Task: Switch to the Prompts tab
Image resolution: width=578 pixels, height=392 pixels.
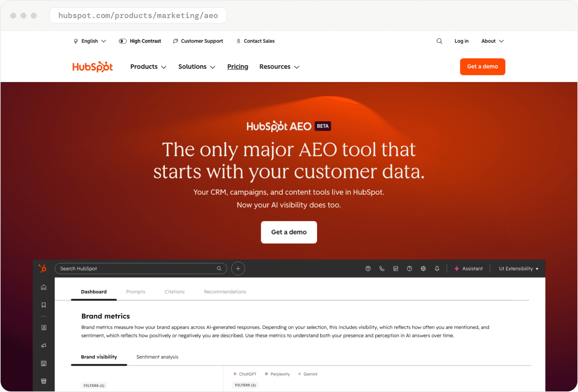Action: pos(135,292)
